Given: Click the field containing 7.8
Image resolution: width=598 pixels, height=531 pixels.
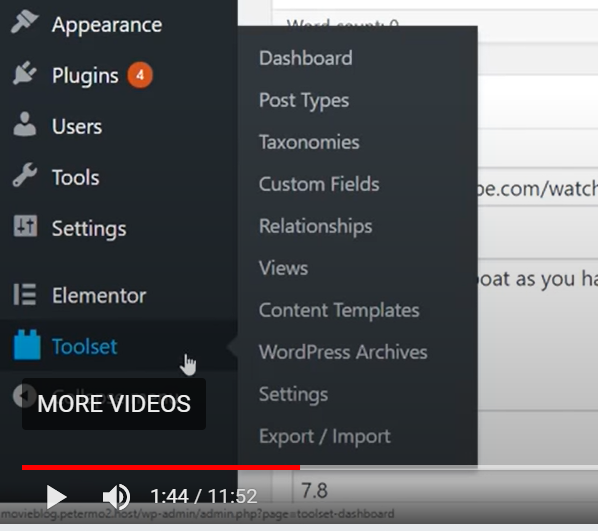Looking at the screenshot, I should coord(445,491).
